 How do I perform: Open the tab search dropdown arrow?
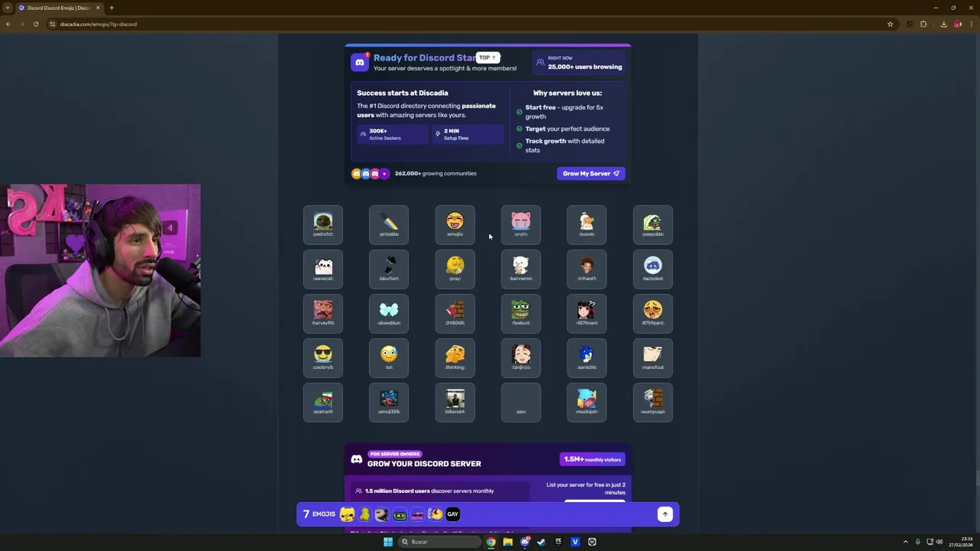(x=7, y=8)
